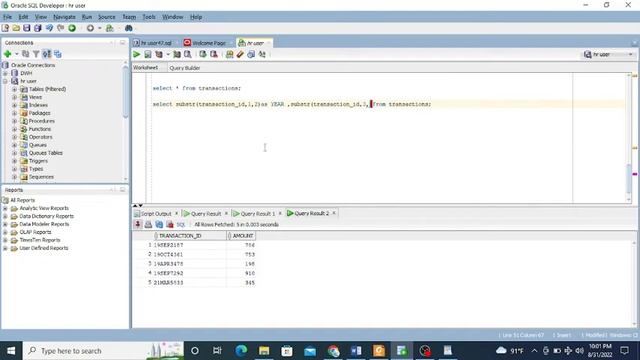This screenshot has width=640, height=360.
Task: Click the green Run circle in main toolbar
Action: [x=72, y=28]
